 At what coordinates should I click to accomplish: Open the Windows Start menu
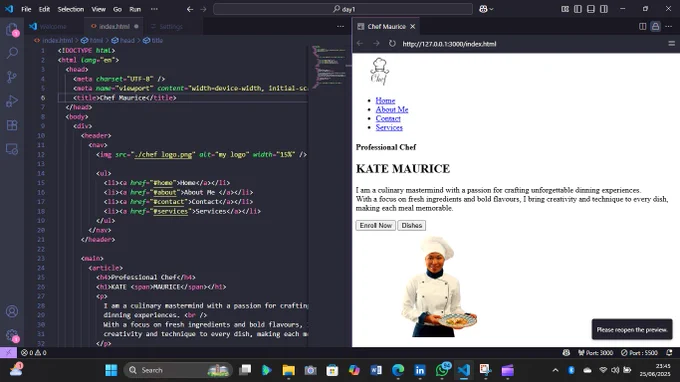111,370
